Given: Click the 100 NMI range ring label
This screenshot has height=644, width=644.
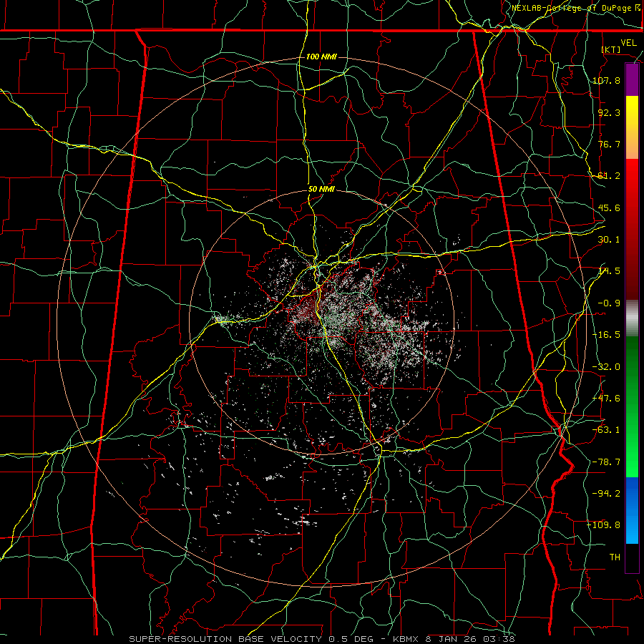Looking at the screenshot, I should click(x=321, y=57).
